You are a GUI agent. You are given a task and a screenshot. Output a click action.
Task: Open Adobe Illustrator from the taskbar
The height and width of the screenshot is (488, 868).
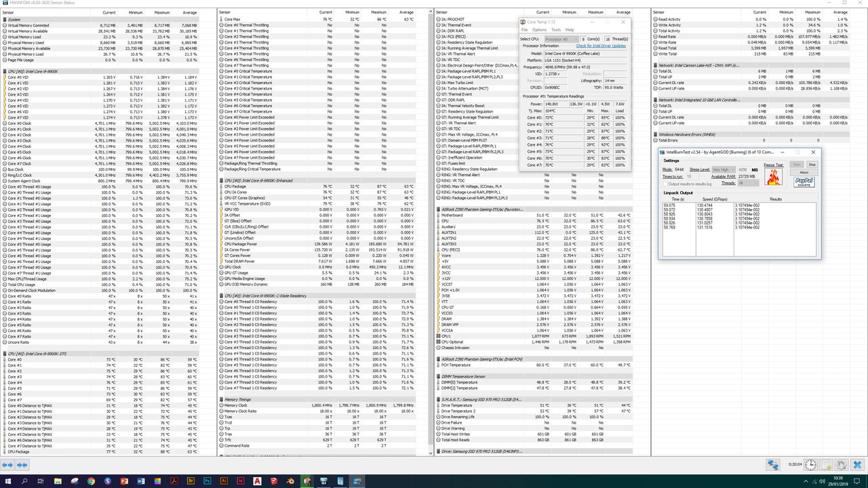pos(226,481)
